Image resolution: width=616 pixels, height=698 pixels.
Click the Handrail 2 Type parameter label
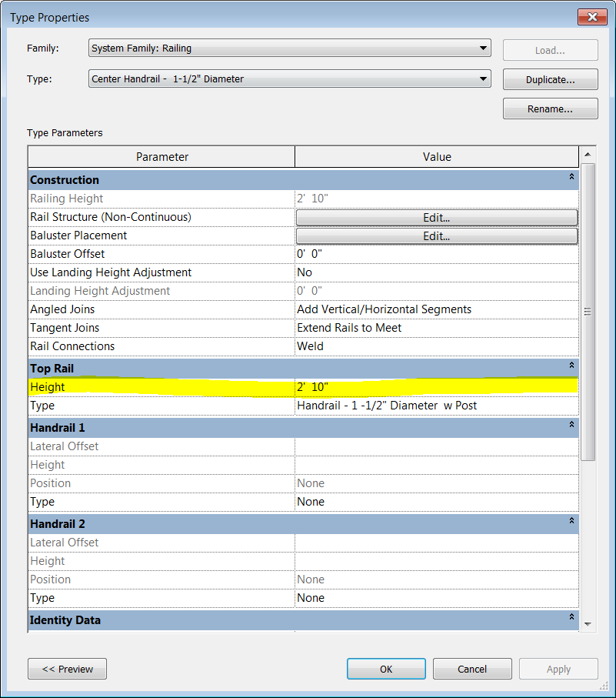42,598
